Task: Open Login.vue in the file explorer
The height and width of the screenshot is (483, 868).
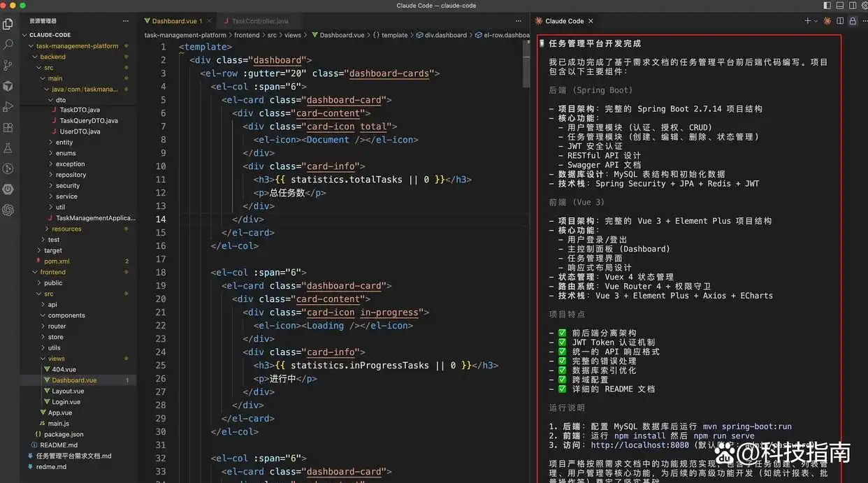Action: point(66,402)
